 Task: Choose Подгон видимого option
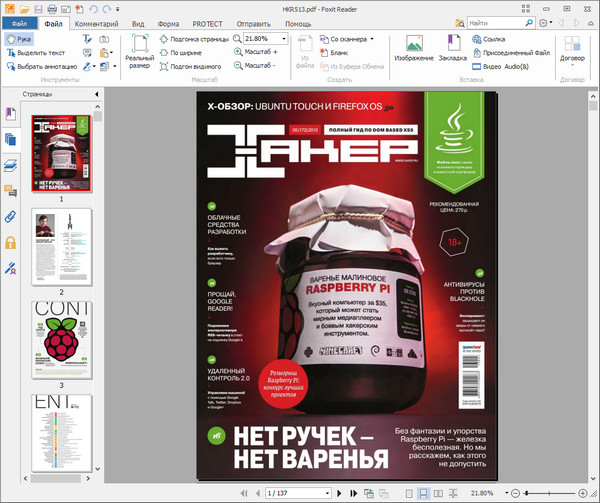tap(190, 67)
